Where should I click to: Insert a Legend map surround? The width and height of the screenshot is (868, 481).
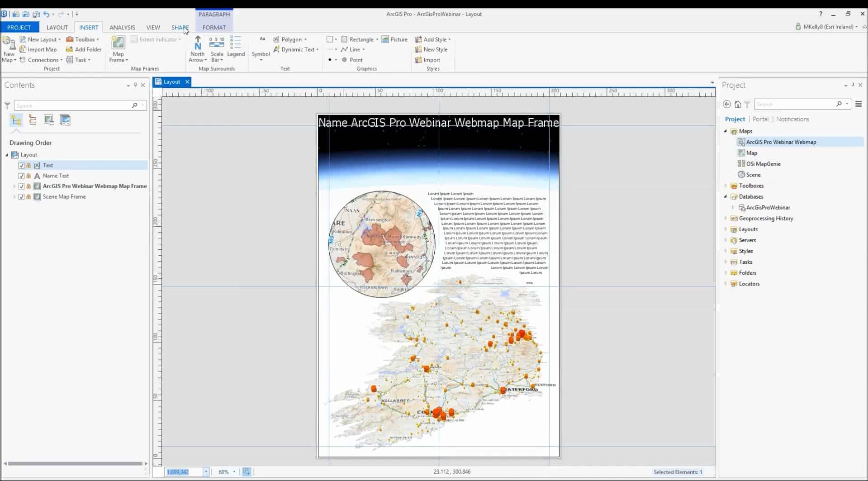tap(236, 43)
